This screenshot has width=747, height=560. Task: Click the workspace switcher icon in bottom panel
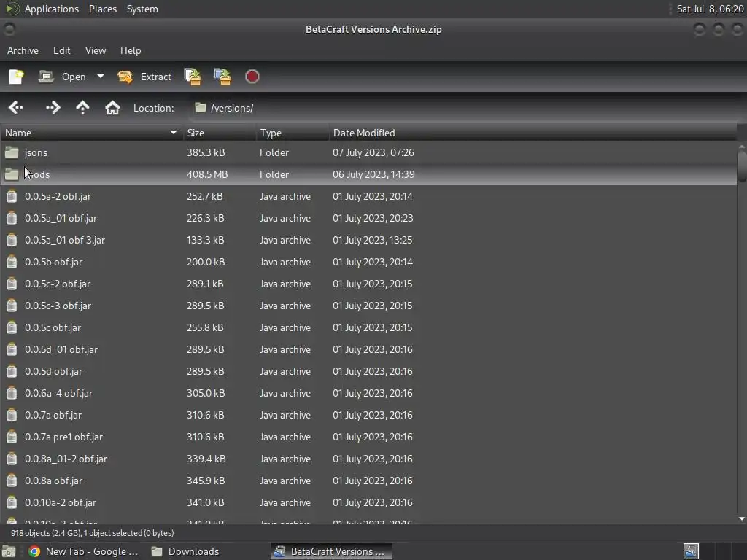click(691, 551)
